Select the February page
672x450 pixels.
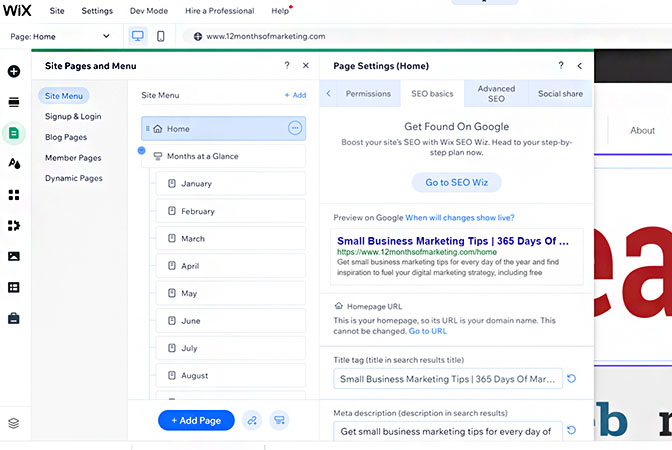pyautogui.click(x=231, y=211)
